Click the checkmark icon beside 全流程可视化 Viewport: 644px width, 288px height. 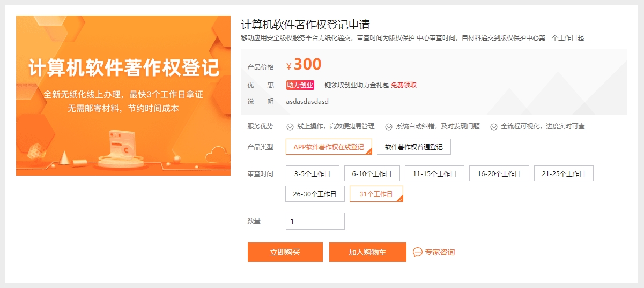pos(494,127)
